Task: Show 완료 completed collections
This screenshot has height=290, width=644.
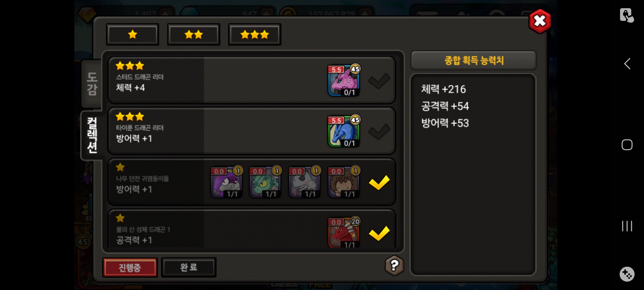Action: [189, 267]
